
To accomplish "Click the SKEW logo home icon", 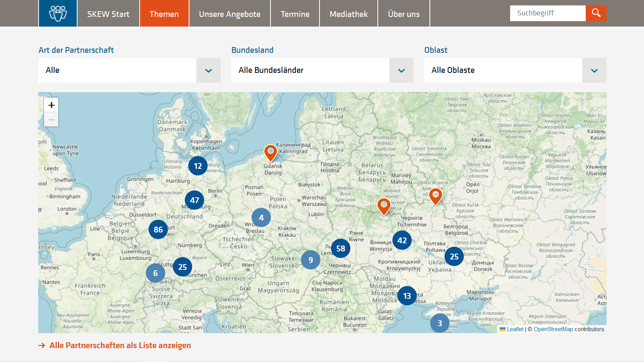I will click(58, 13).
